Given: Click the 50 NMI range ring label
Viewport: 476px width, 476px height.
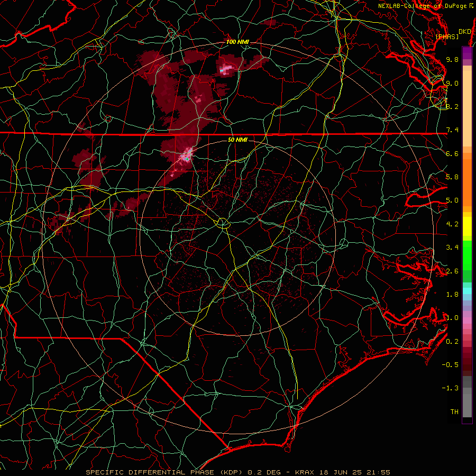Looking at the screenshot, I should [237, 140].
